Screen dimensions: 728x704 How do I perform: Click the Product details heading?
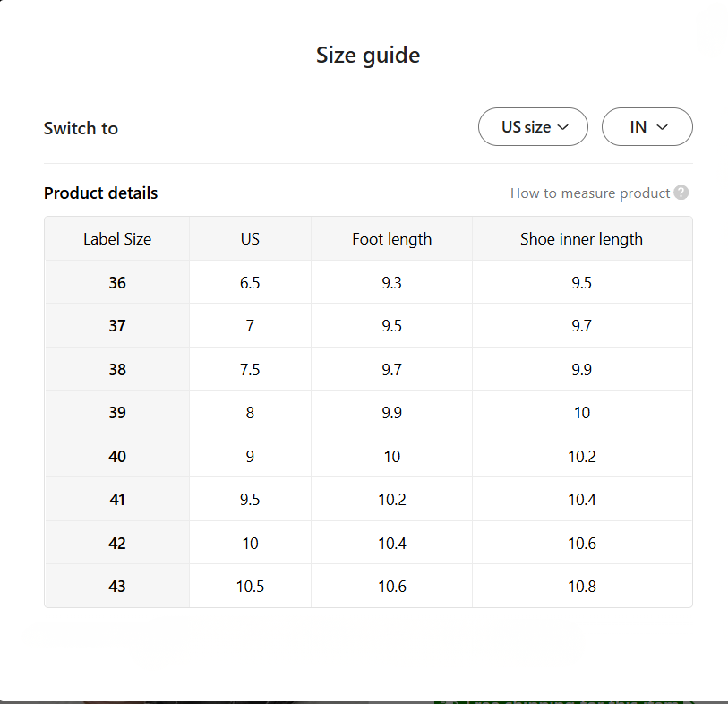[x=100, y=193]
